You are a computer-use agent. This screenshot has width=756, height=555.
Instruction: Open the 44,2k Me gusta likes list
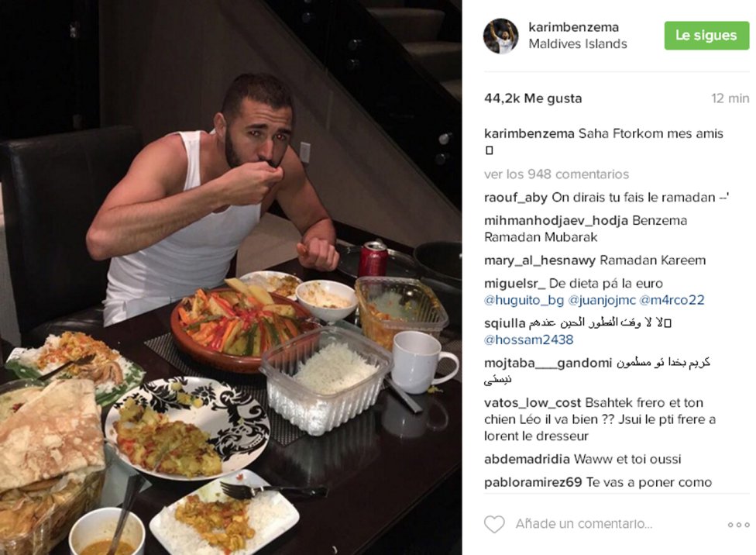click(533, 98)
